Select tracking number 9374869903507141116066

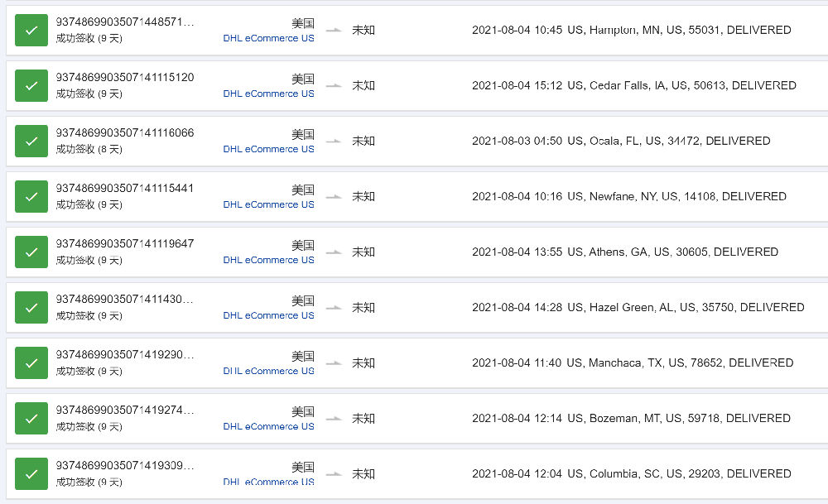(x=125, y=132)
